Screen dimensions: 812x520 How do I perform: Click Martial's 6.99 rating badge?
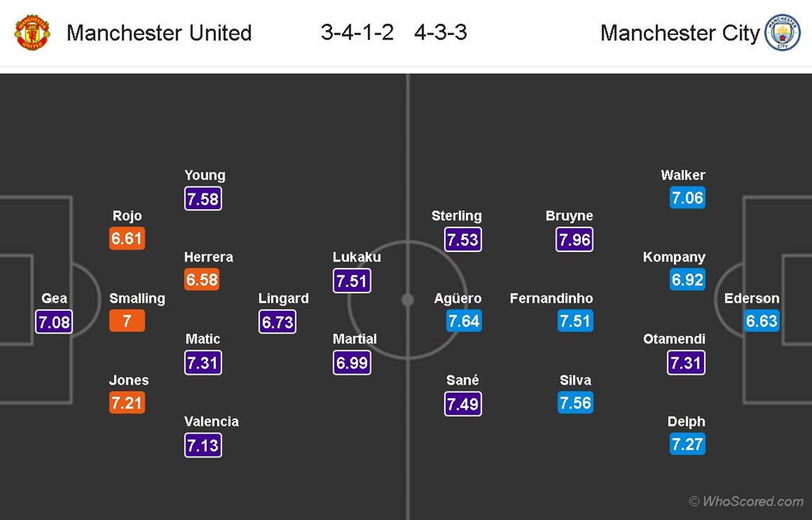pos(352,362)
